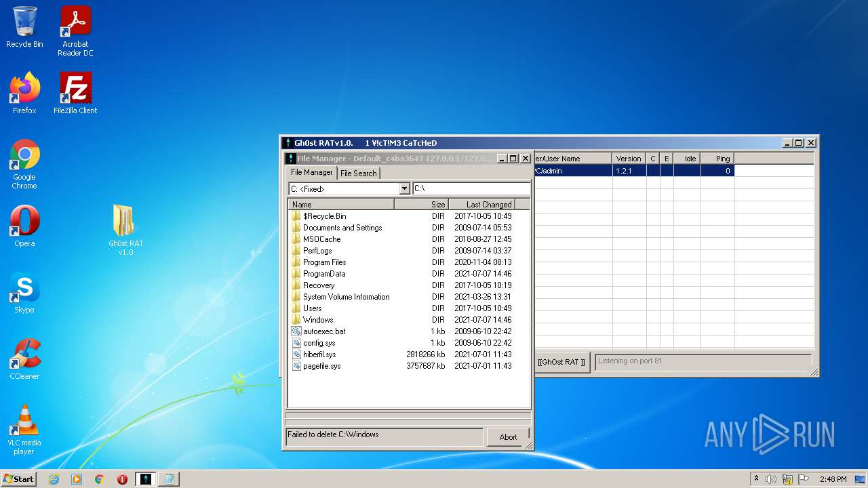This screenshot has width=868, height=488.
Task: Launch Google Chrome desktop shortcut
Action: tap(24, 164)
